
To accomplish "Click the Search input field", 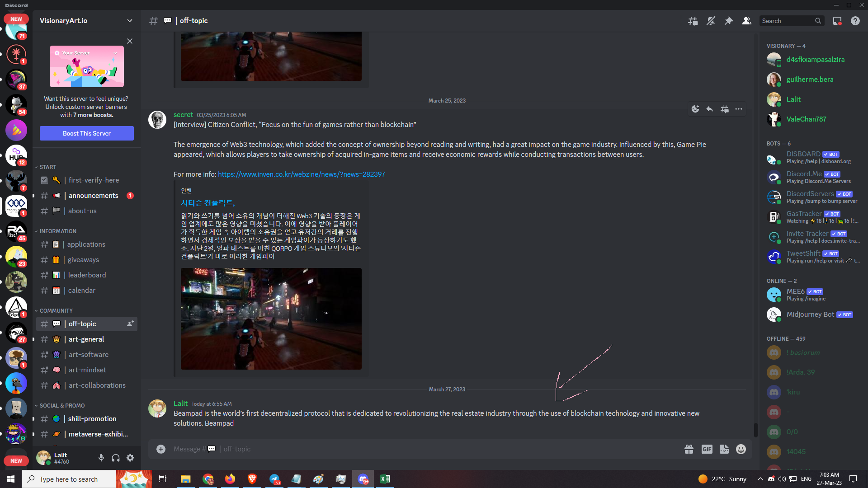I will click(x=792, y=21).
